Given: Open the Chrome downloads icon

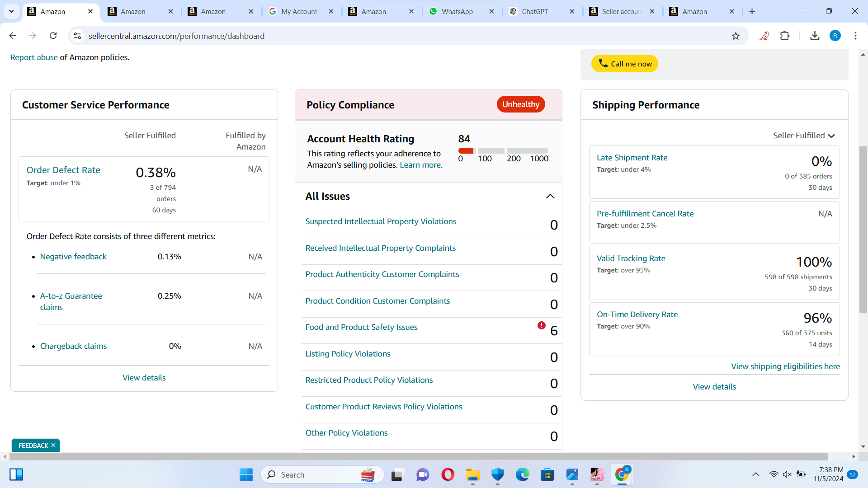Looking at the screenshot, I should pyautogui.click(x=815, y=36).
